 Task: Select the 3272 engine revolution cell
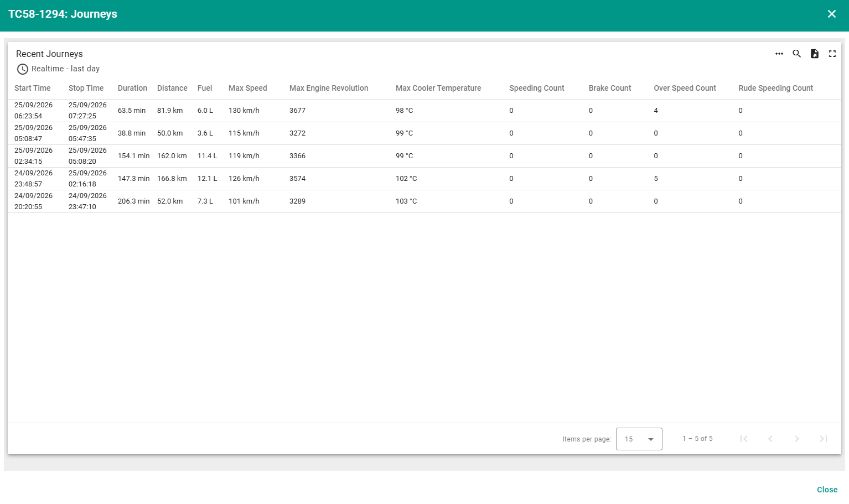click(298, 133)
